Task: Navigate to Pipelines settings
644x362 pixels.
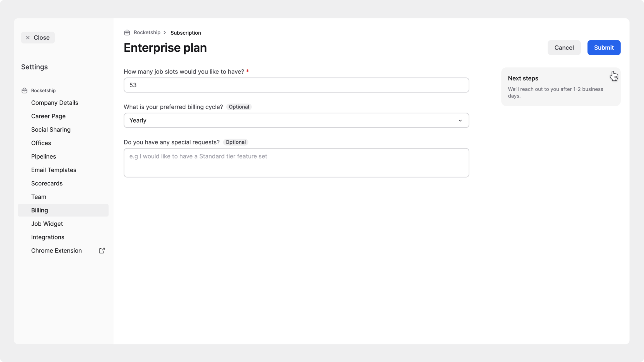Action: (x=44, y=156)
